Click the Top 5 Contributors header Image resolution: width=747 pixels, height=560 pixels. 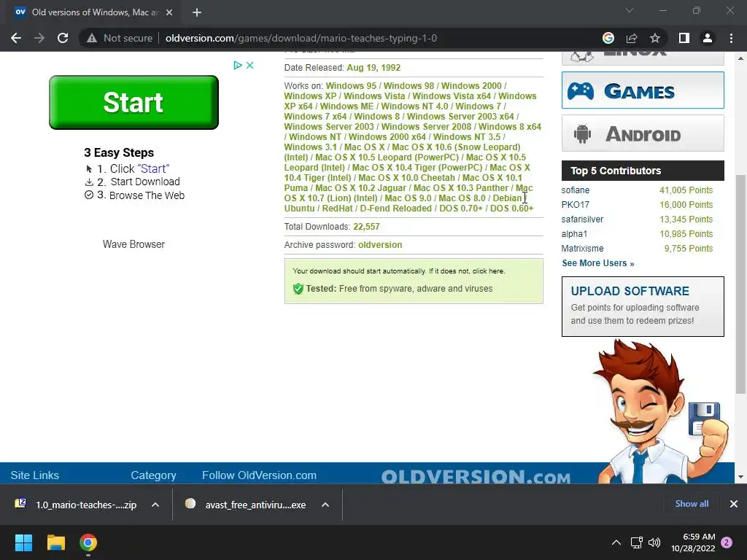click(643, 171)
